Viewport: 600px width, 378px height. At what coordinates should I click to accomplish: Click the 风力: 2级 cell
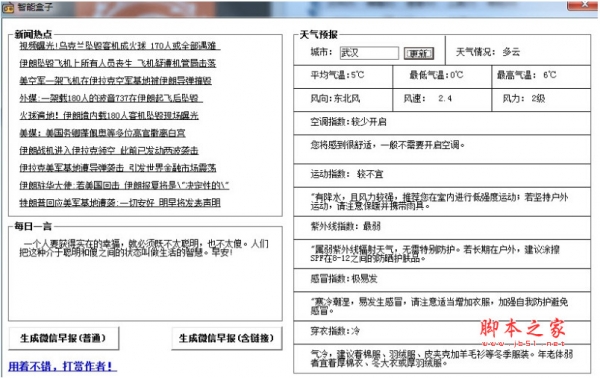541,100
